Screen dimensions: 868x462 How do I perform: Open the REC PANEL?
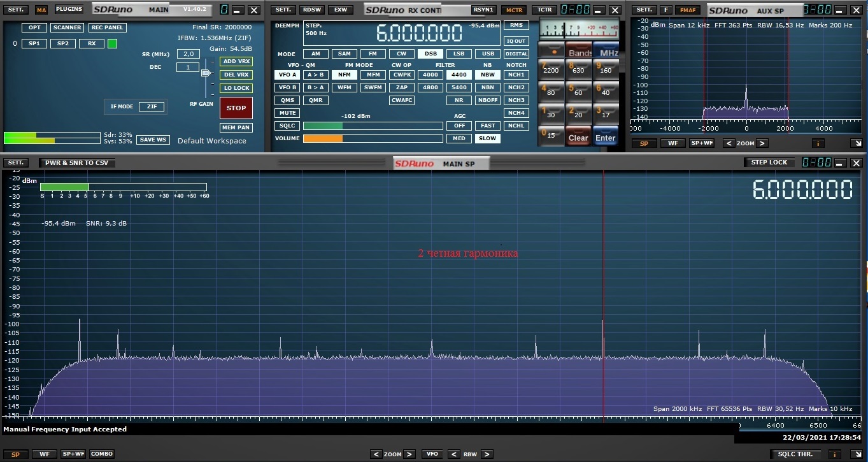click(108, 27)
